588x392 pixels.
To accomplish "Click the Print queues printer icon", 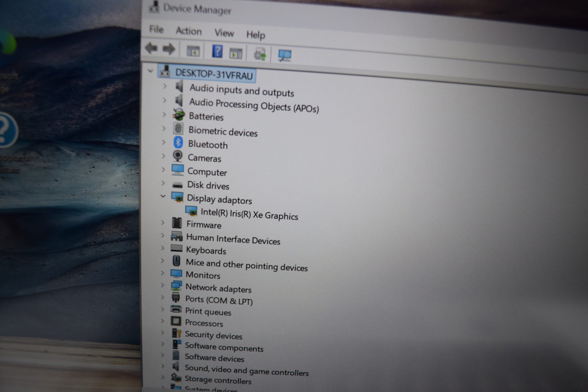I will [x=176, y=309].
